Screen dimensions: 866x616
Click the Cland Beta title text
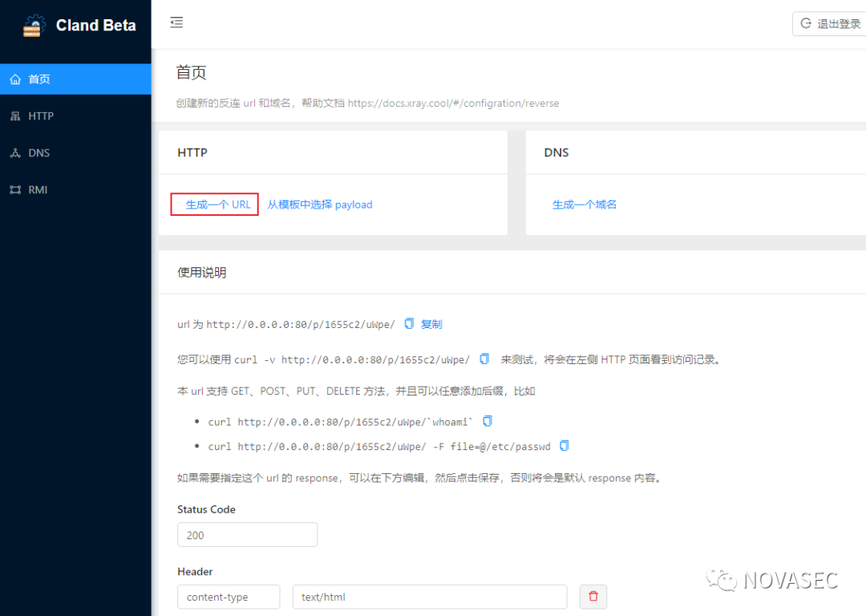tap(96, 26)
